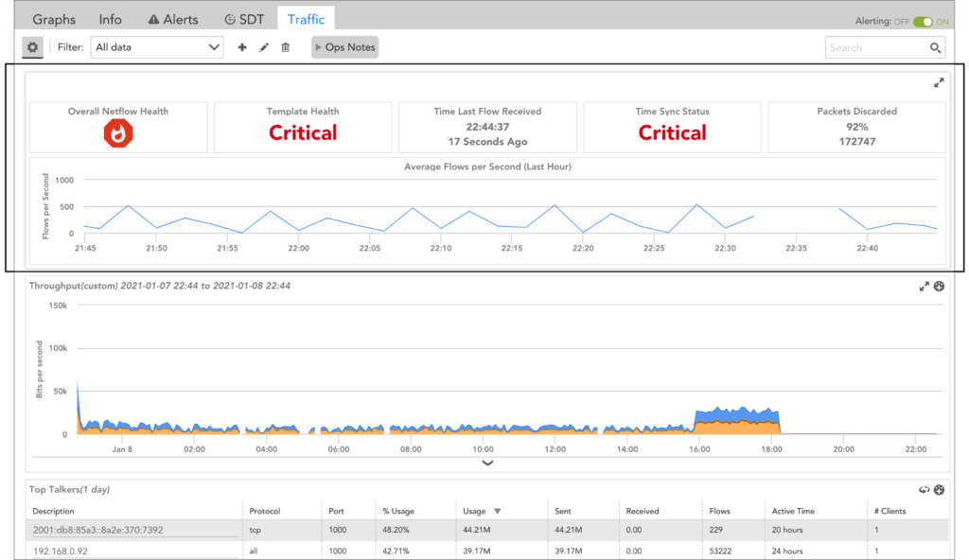Click the Throughput(custom) date range title
This screenshot has width=969, height=560.
pos(159,287)
